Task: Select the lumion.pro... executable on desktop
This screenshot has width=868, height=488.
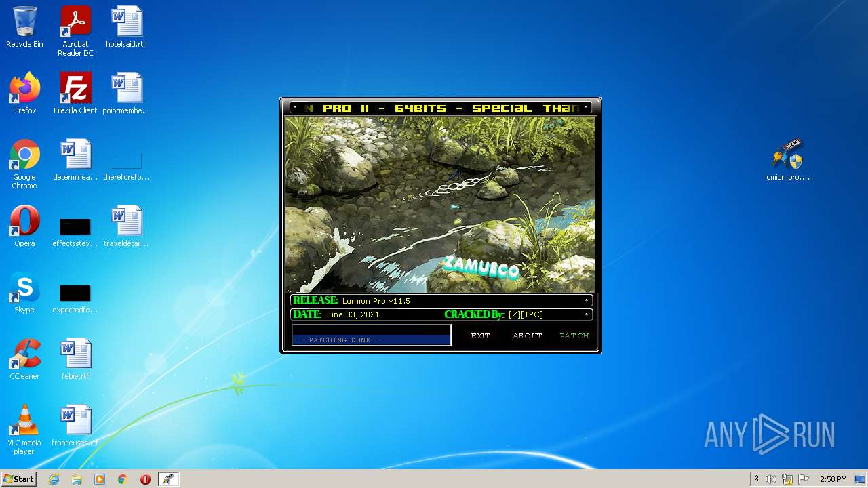Action: point(787,160)
